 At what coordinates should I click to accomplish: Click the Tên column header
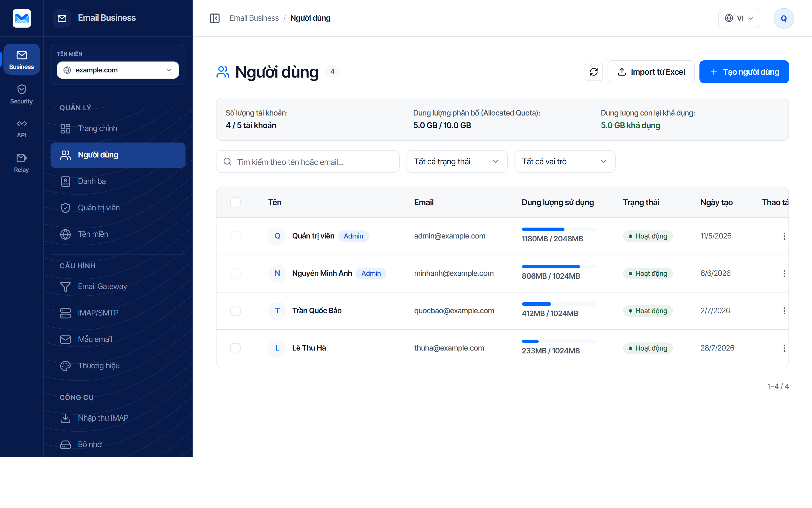(274, 202)
